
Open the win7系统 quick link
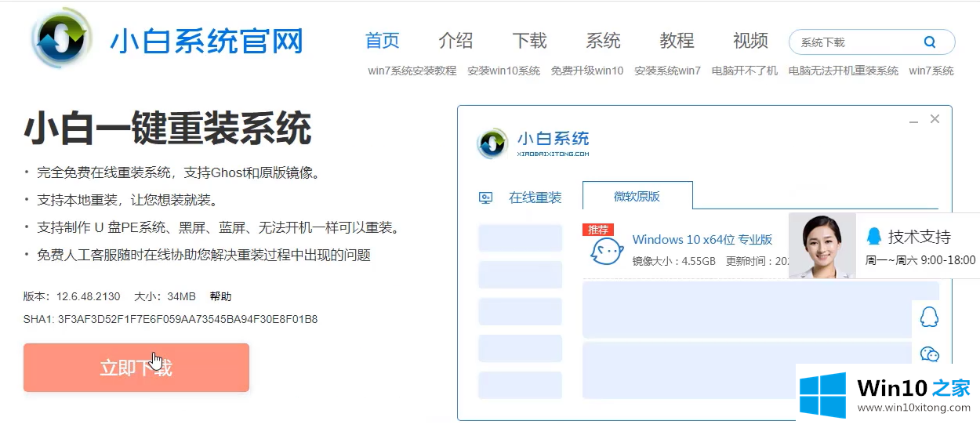(931, 71)
